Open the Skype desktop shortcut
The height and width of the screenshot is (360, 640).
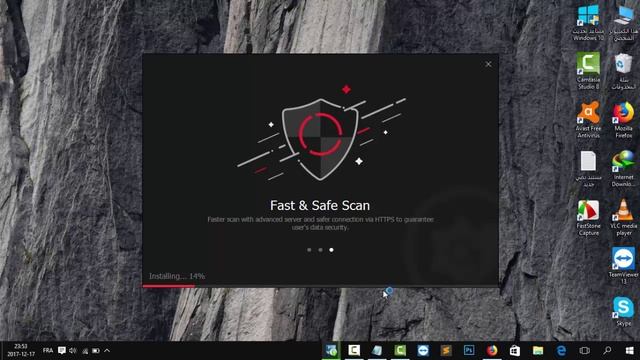point(624,311)
